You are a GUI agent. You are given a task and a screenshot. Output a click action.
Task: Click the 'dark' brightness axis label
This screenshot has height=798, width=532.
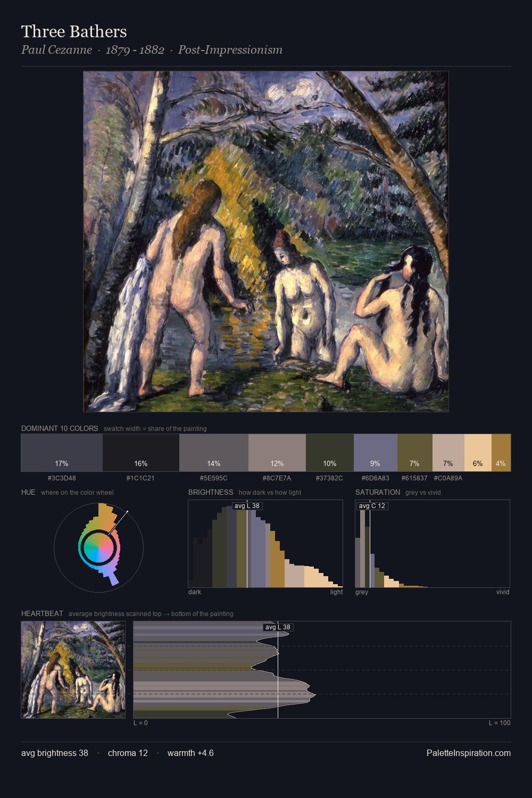tap(195, 592)
